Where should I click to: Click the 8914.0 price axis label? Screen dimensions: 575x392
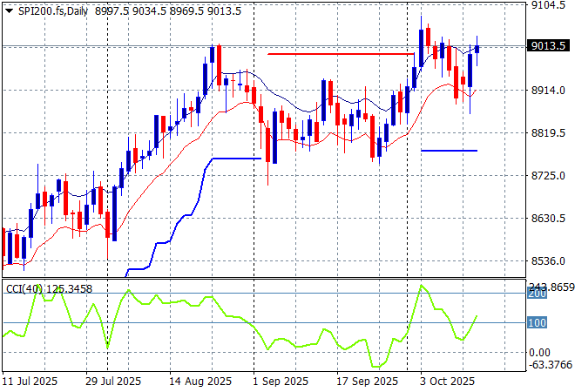(x=549, y=90)
